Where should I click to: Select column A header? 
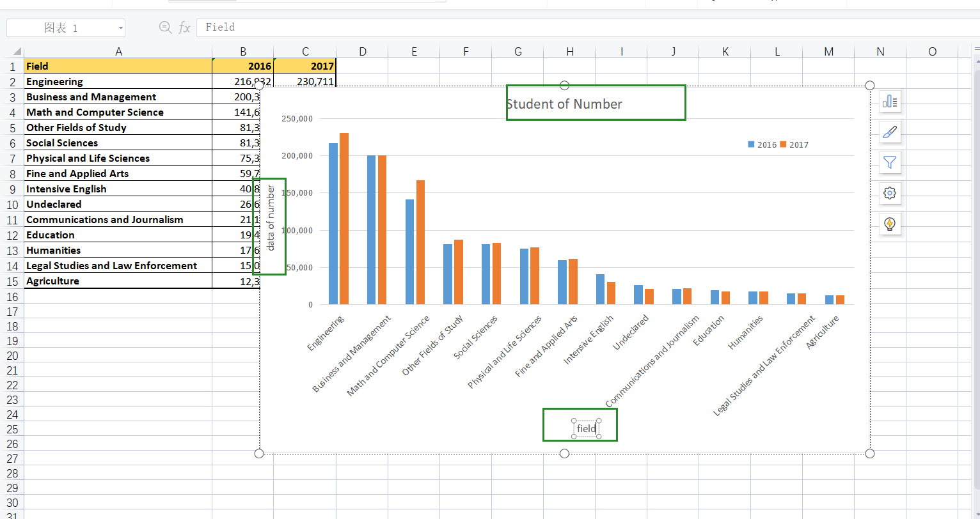click(118, 52)
